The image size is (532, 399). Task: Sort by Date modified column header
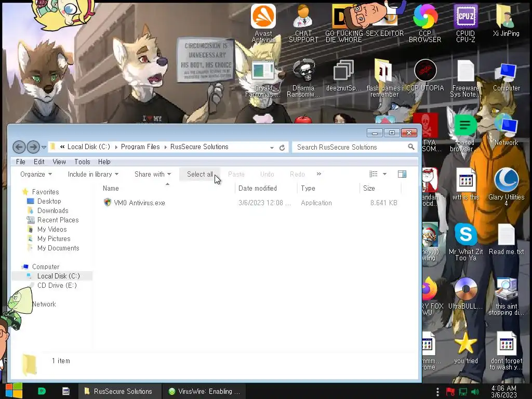[266, 188]
